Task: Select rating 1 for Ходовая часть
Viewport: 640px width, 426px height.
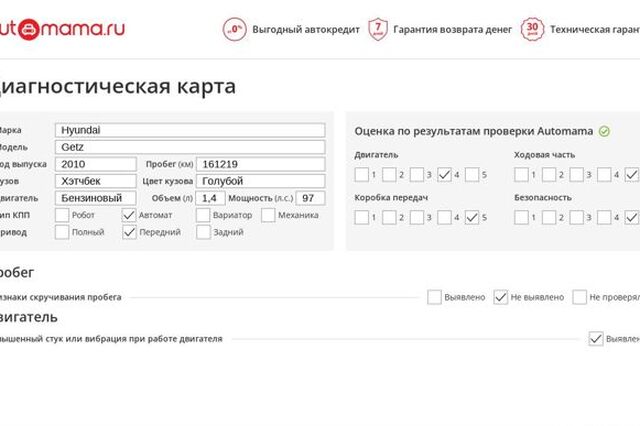Action: 521,175
